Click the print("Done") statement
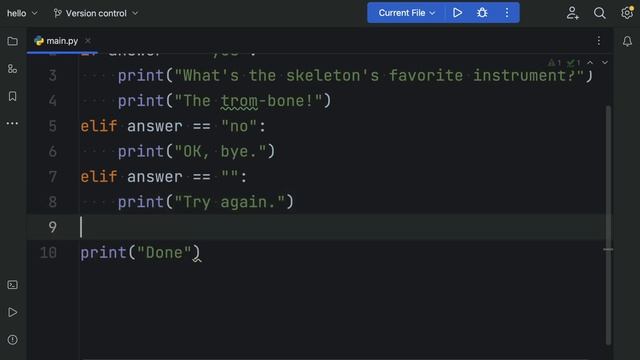This screenshot has width=640, height=360. point(140,253)
